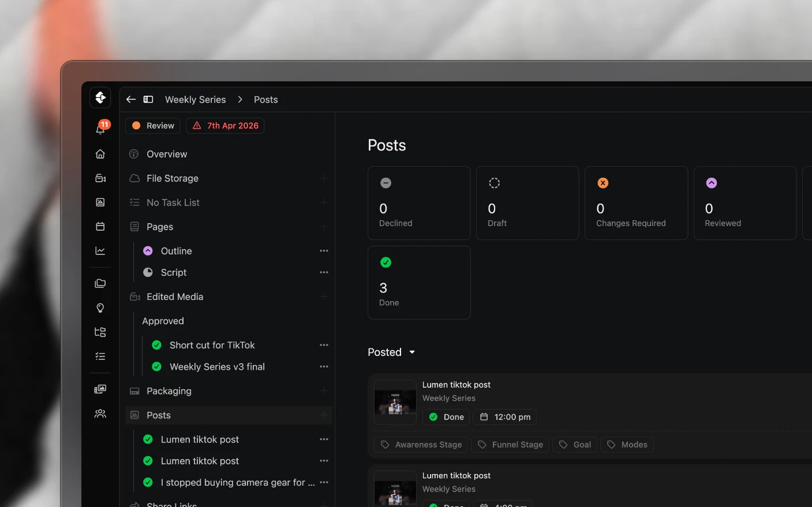
Task: Open the team members icon in the rail
Action: pos(100,414)
